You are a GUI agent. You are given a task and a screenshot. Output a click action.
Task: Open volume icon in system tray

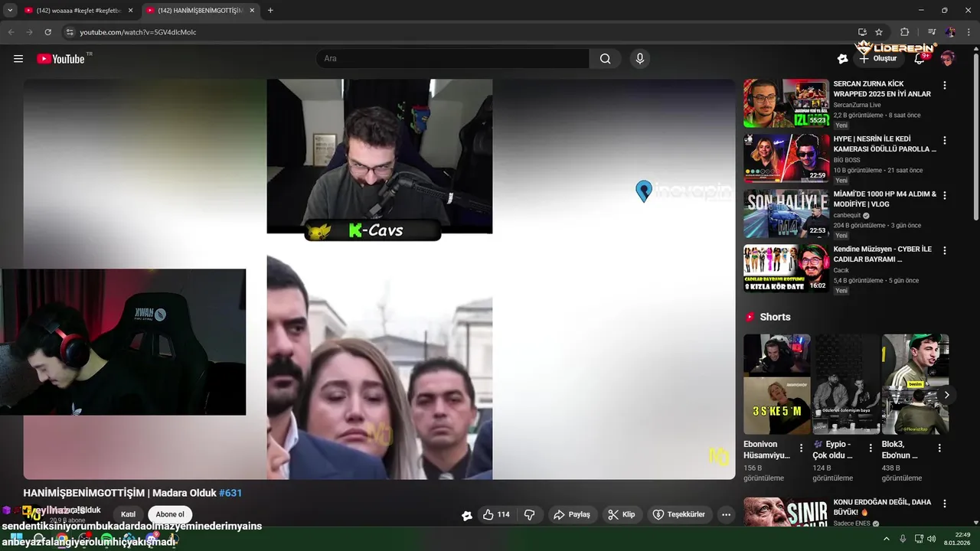[932, 539]
